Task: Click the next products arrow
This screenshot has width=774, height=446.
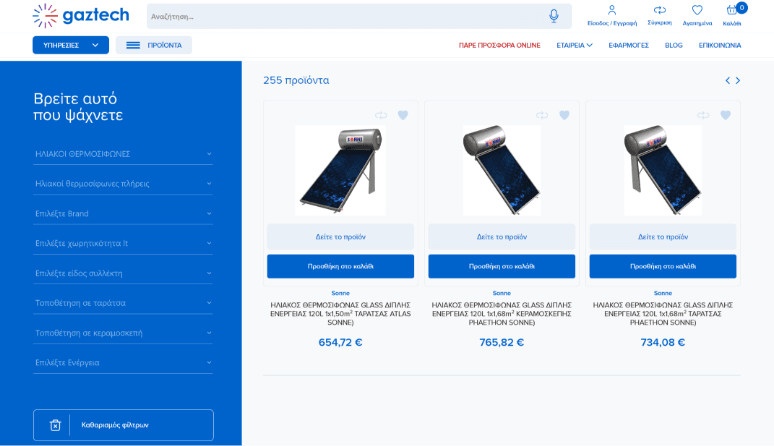Action: click(738, 80)
